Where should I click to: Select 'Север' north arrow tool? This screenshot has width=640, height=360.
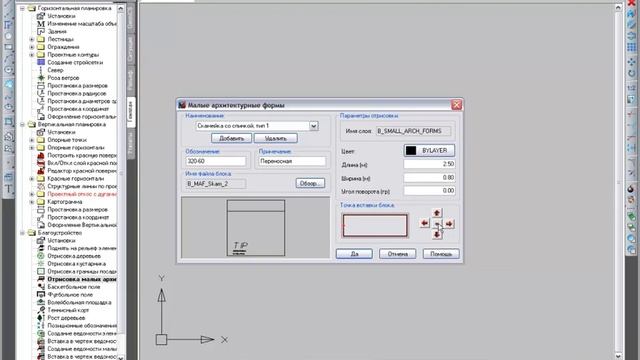pyautogui.click(x=55, y=70)
